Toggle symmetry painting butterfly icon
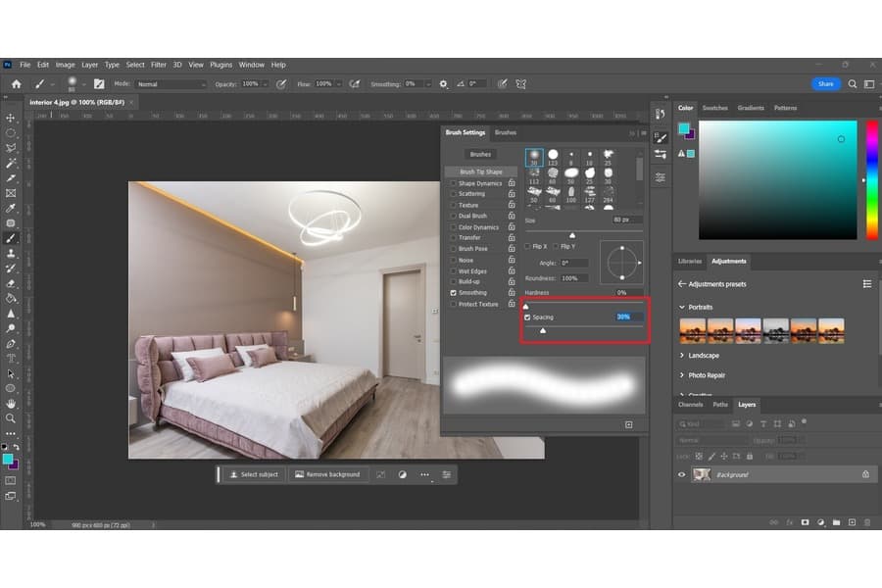 click(x=521, y=84)
